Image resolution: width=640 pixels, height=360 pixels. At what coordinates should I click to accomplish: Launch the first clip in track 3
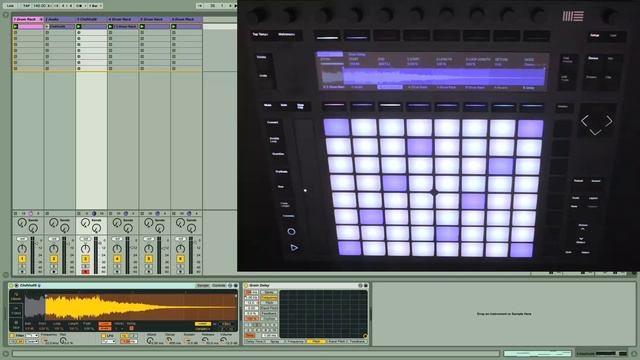click(x=79, y=27)
